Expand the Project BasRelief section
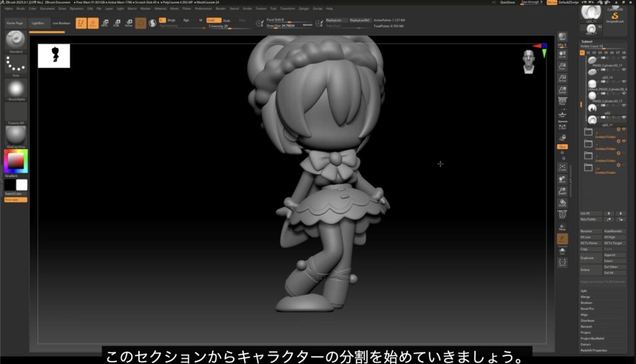 pyautogui.click(x=592, y=339)
